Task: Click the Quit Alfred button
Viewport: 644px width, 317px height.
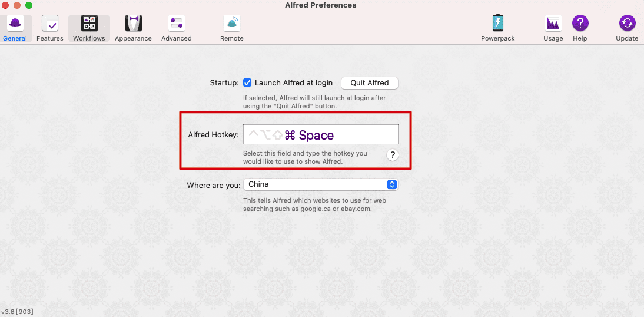Action: [x=370, y=82]
